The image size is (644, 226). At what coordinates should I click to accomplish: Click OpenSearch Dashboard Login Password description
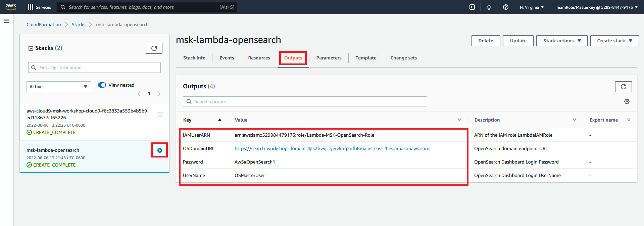pyautogui.click(x=516, y=162)
